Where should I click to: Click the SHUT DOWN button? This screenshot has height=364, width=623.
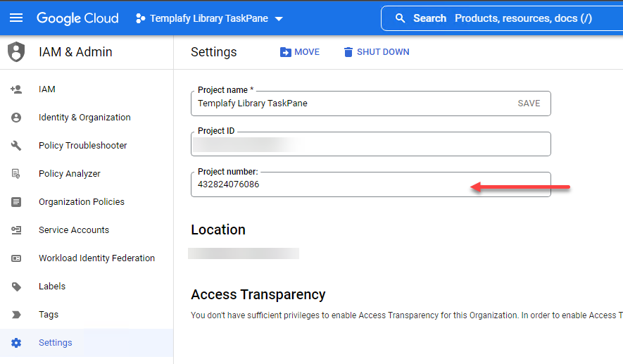376,52
